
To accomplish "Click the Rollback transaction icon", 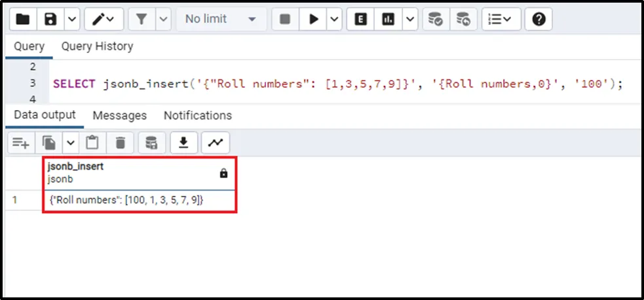I will click(x=463, y=20).
